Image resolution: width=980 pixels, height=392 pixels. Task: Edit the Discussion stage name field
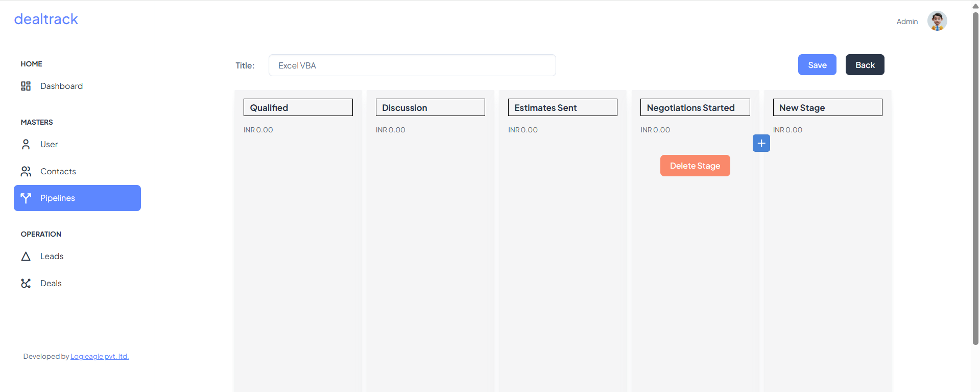click(431, 107)
